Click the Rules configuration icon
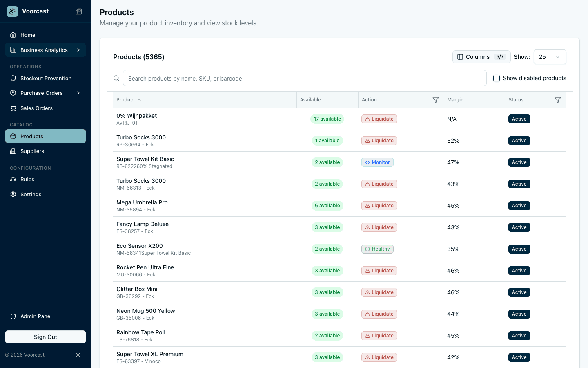This screenshot has height=368, width=588. 13,179
